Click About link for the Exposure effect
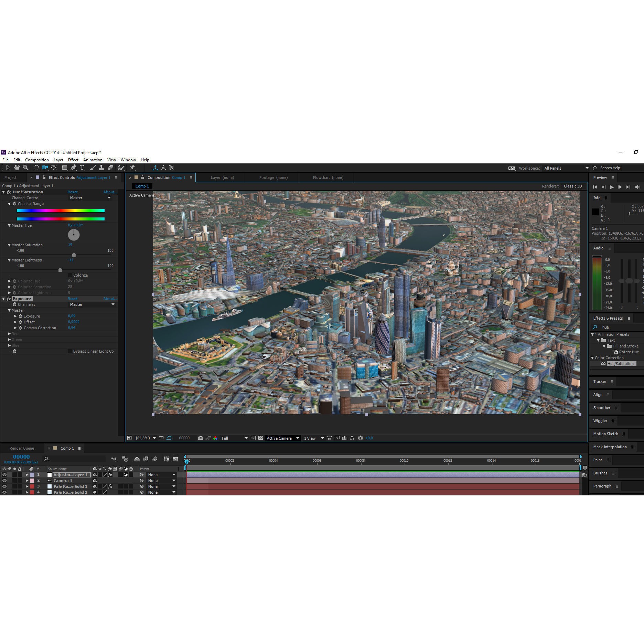Viewport: 644px width, 644px height. pyautogui.click(x=110, y=299)
